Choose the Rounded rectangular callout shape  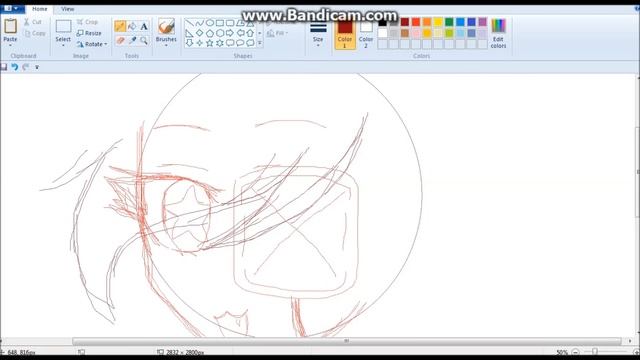click(230, 43)
